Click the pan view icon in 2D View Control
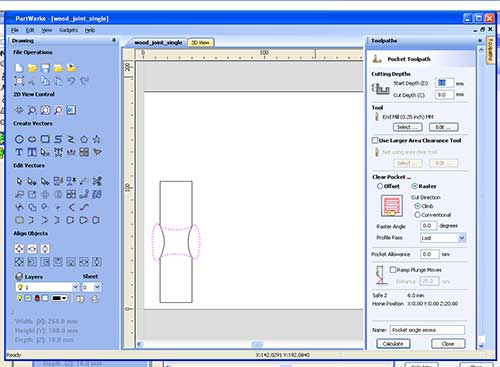 (19, 110)
